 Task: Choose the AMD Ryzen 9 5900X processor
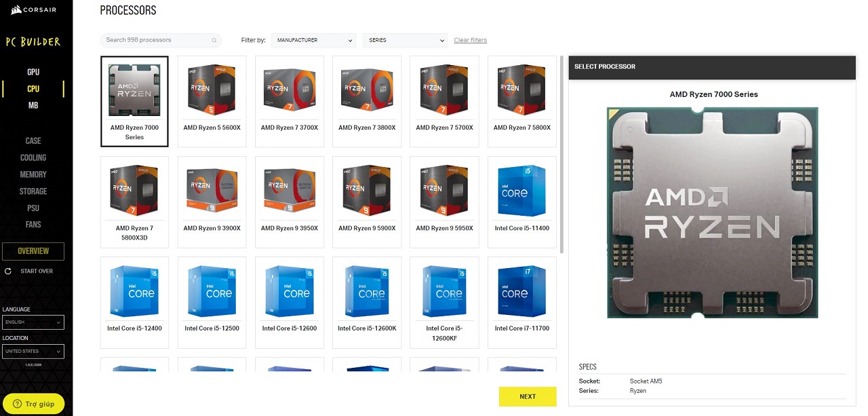[x=367, y=202]
